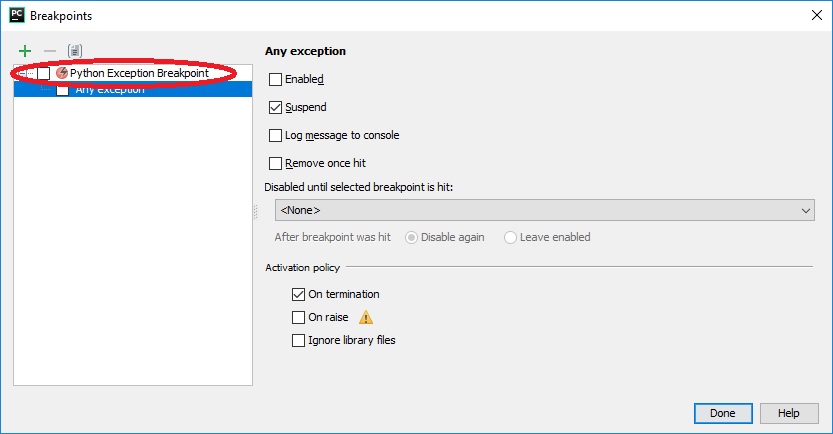Open Help for the Breakpoints dialog
Viewport: 833px width, 434px height.
pyautogui.click(x=788, y=413)
